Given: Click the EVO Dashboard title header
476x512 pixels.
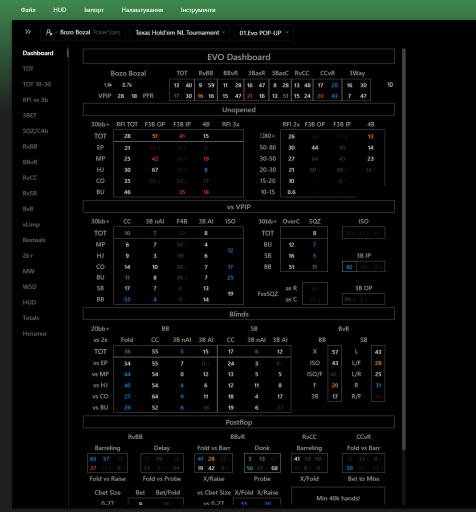Looking at the screenshot, I should point(239,57).
